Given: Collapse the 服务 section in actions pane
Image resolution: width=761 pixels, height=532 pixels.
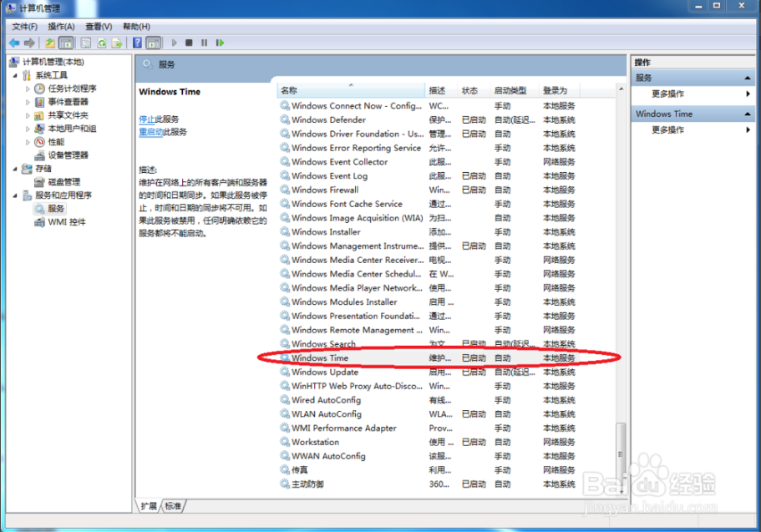Looking at the screenshot, I should [748, 79].
